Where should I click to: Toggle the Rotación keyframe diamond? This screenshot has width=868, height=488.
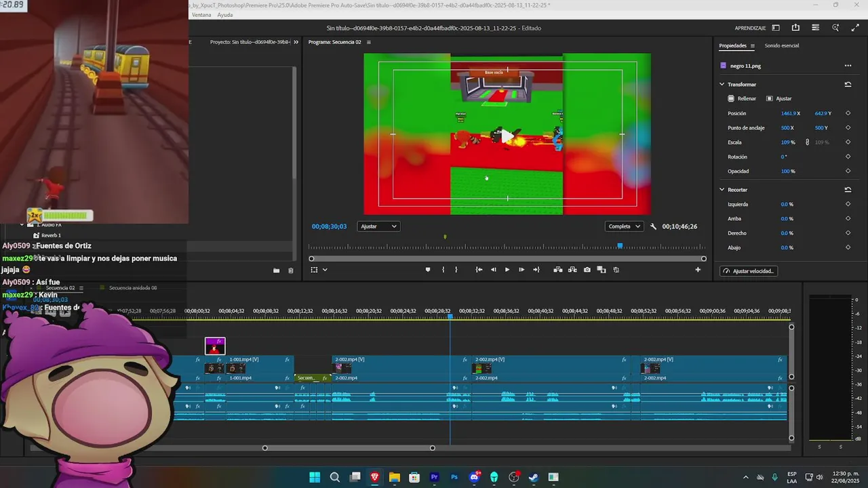coord(848,157)
